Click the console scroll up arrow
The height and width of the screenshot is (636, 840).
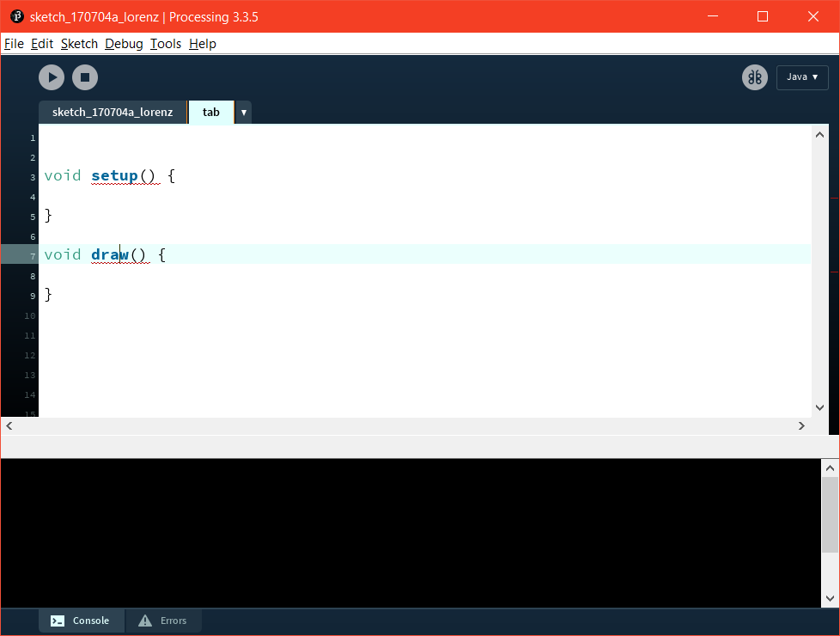click(830, 468)
